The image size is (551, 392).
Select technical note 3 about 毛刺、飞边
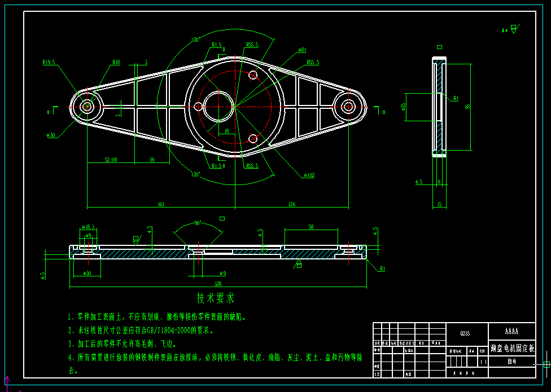click(x=122, y=344)
